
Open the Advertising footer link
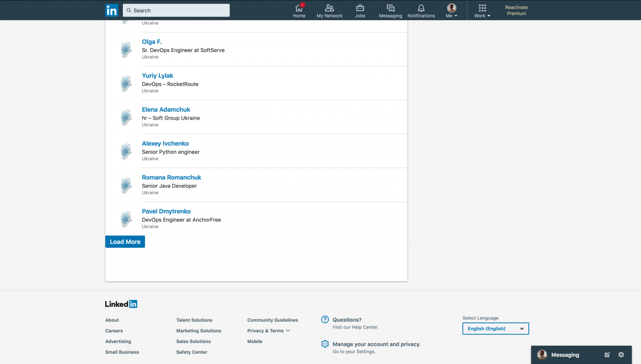pyautogui.click(x=118, y=341)
